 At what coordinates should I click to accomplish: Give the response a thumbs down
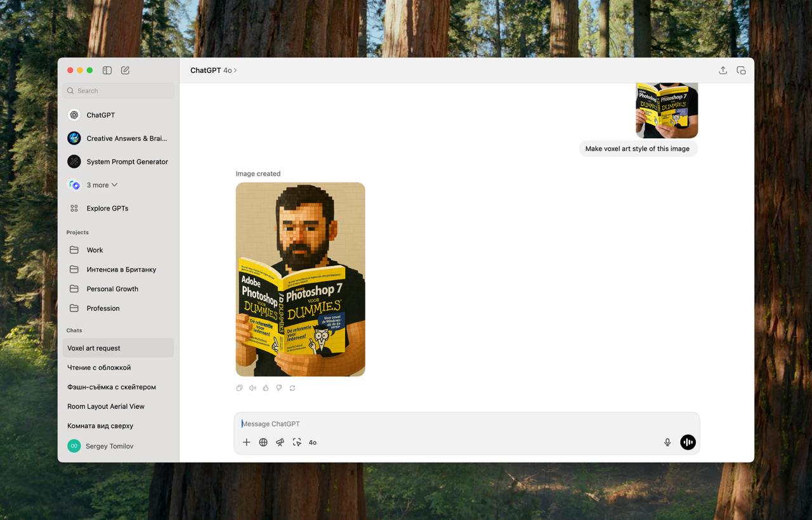(279, 388)
